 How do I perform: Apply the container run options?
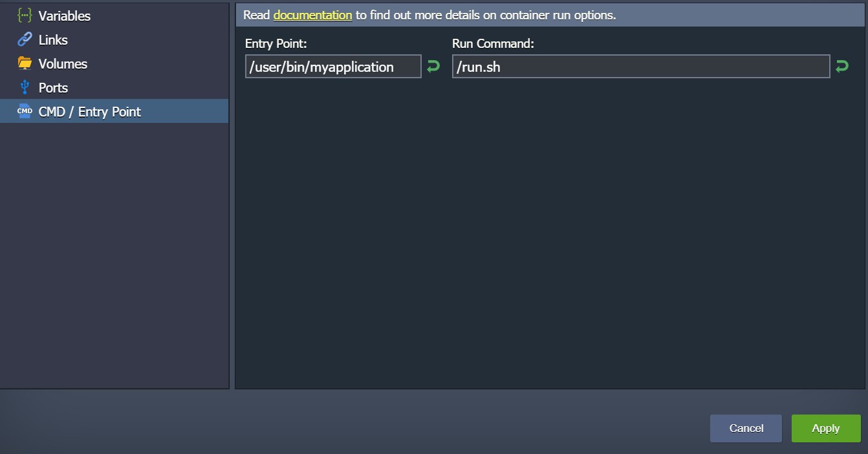[x=826, y=428]
